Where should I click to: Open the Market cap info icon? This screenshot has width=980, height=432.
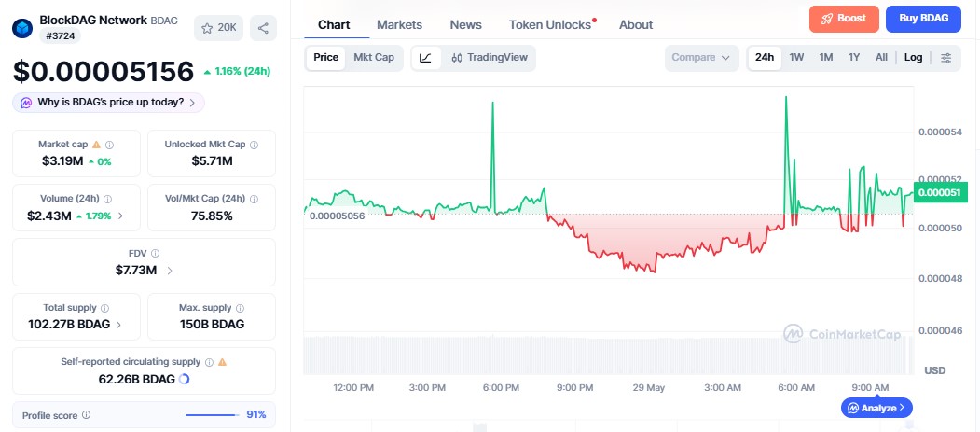(109, 145)
